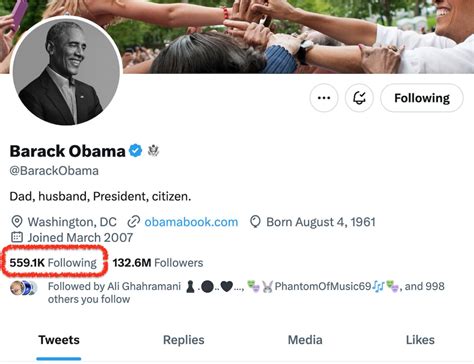Toggle the notification bell for this account
Image resolution: width=474 pixels, height=364 pixels.
click(x=359, y=98)
